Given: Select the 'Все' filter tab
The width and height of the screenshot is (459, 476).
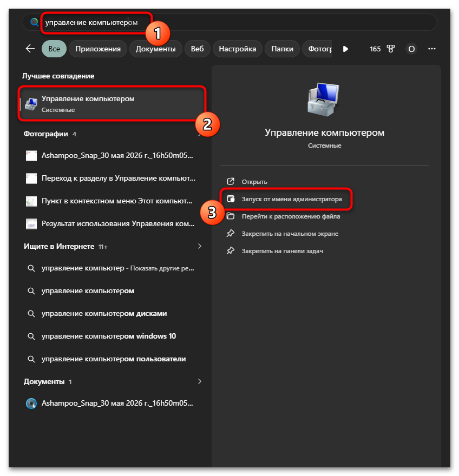Looking at the screenshot, I should click(54, 49).
